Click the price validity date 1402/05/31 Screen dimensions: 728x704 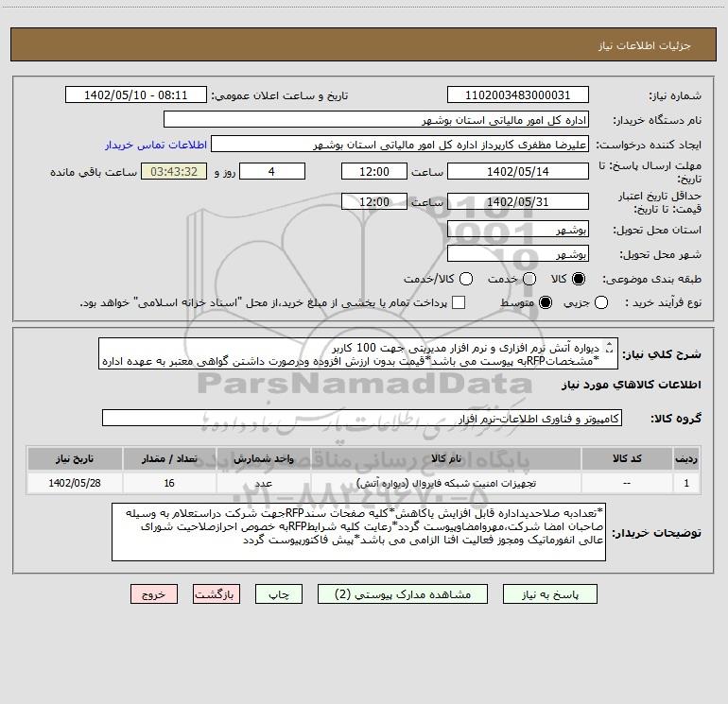(518, 202)
